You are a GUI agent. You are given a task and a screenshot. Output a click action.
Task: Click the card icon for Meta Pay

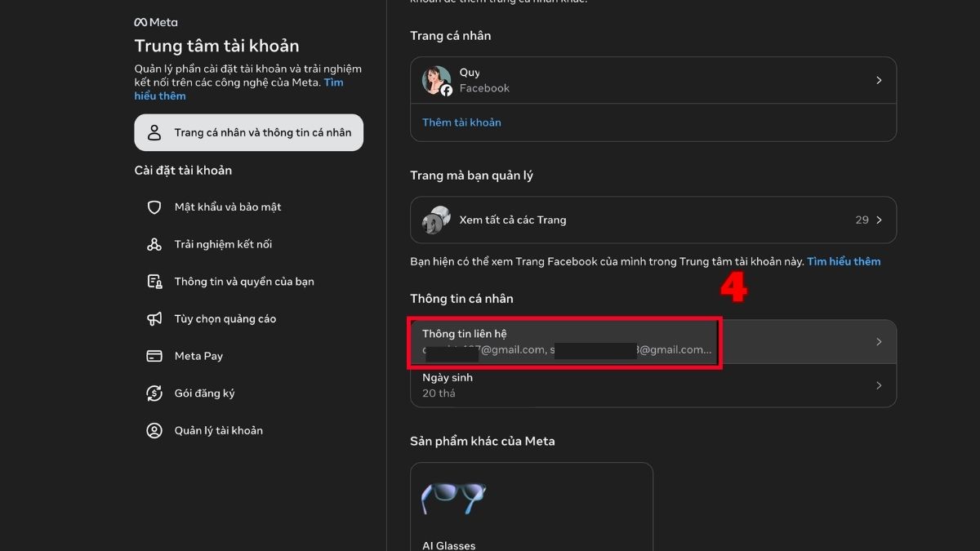point(154,356)
